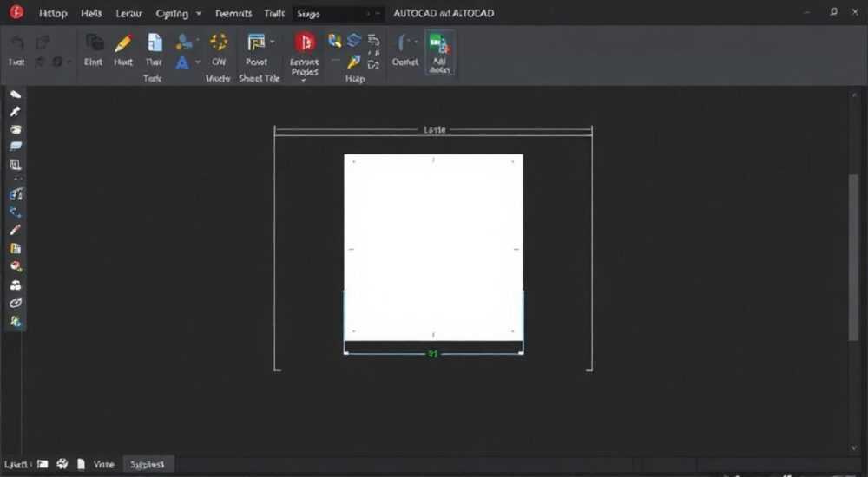Select the red pencil tool in left toolbar
868x477 pixels.
point(15,230)
